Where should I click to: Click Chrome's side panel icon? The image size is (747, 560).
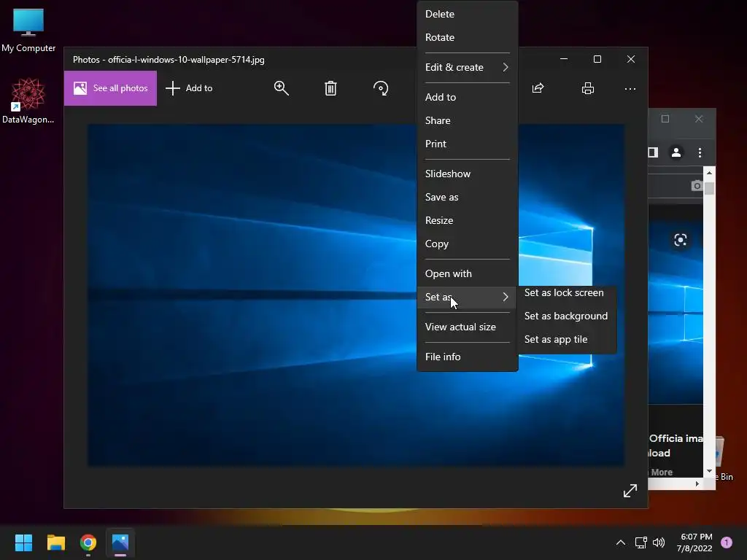click(x=653, y=152)
